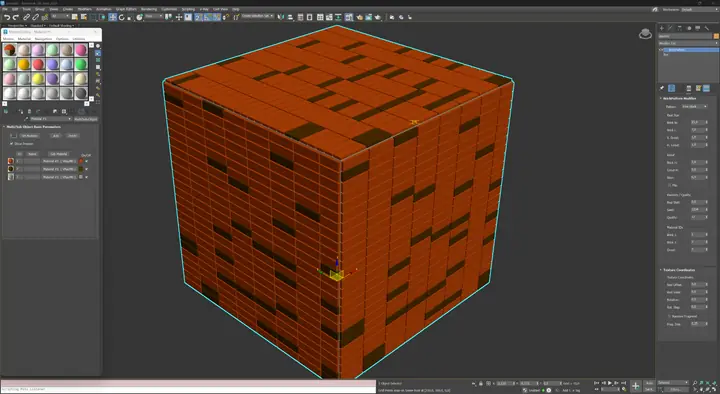Open the Named Selection Sets dropdown

[257, 17]
